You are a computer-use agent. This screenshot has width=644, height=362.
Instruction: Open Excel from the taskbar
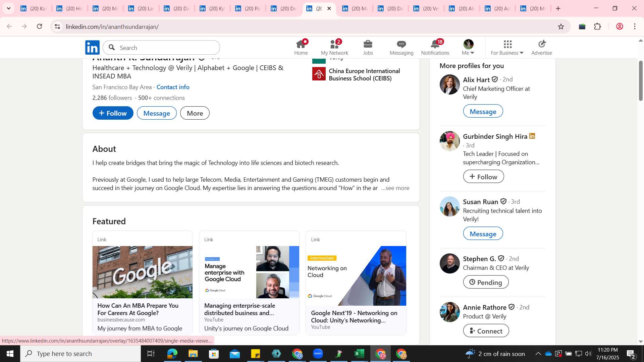coord(360,354)
